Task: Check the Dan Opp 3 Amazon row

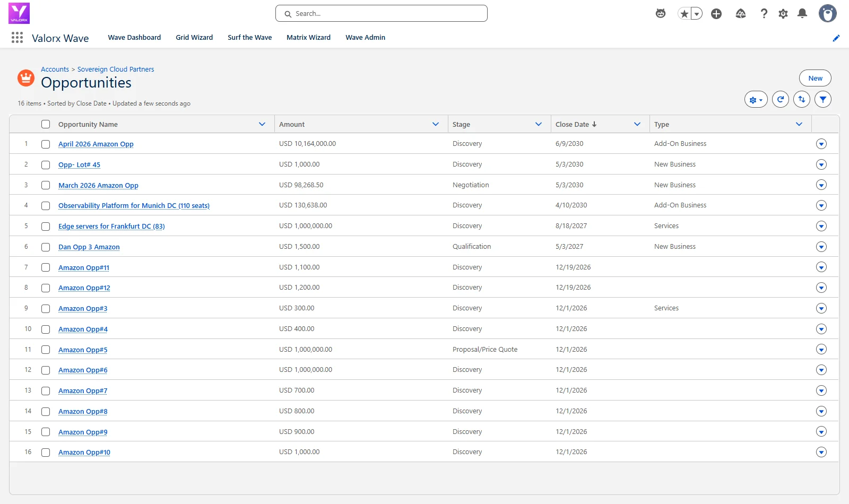Action: (x=46, y=247)
